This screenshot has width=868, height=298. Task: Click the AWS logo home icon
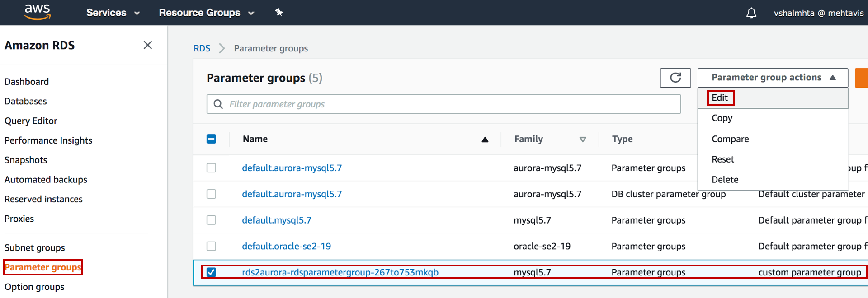pyautogui.click(x=37, y=12)
